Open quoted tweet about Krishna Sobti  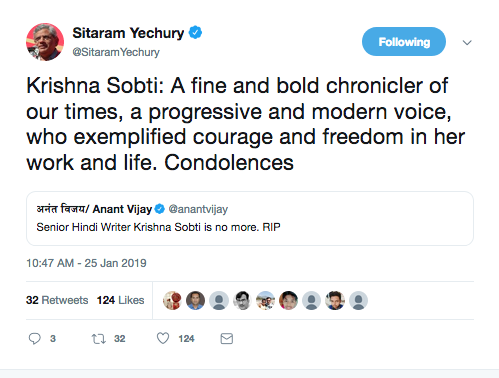[x=250, y=218]
